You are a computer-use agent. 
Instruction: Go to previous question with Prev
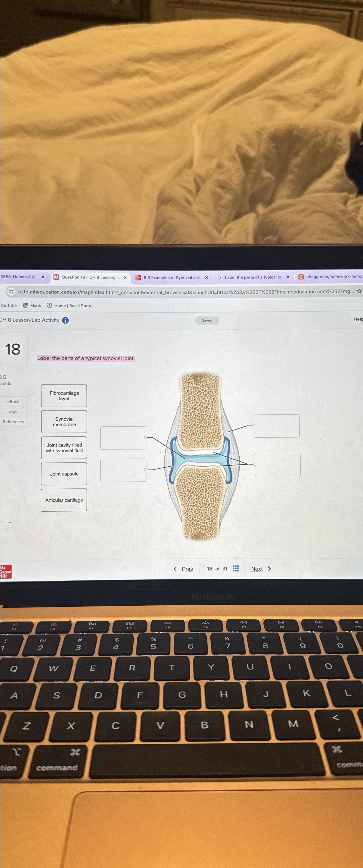[x=187, y=569]
